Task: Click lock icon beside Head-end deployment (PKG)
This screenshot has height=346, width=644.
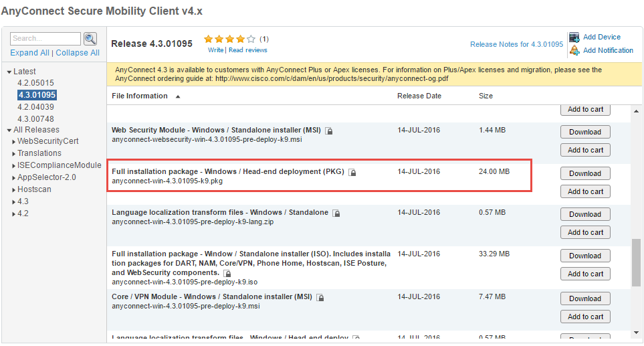Action: (x=352, y=172)
